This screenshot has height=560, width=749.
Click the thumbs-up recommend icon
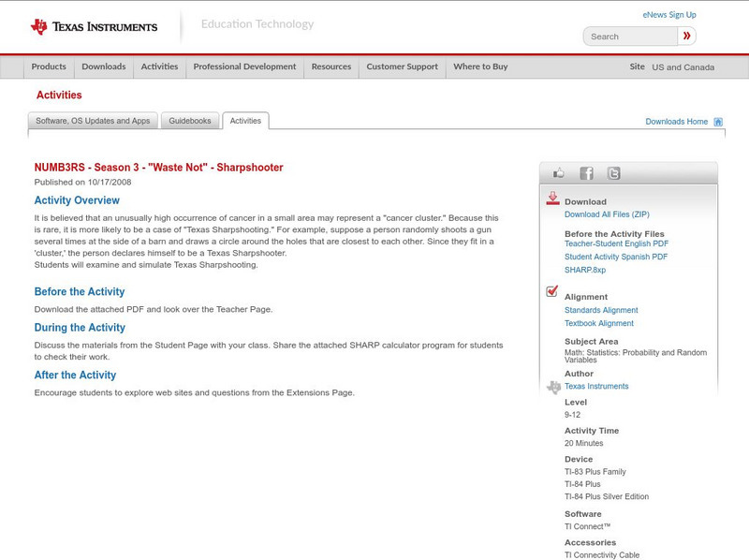click(x=560, y=172)
